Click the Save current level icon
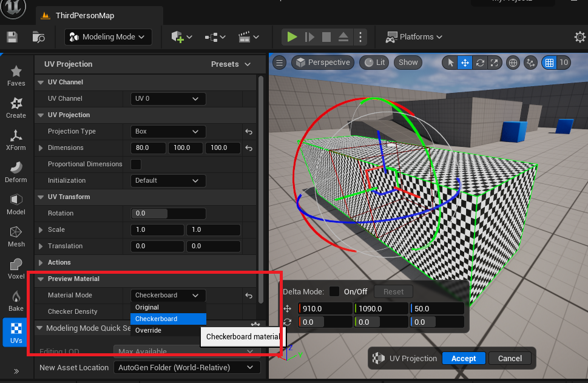 tap(12, 37)
